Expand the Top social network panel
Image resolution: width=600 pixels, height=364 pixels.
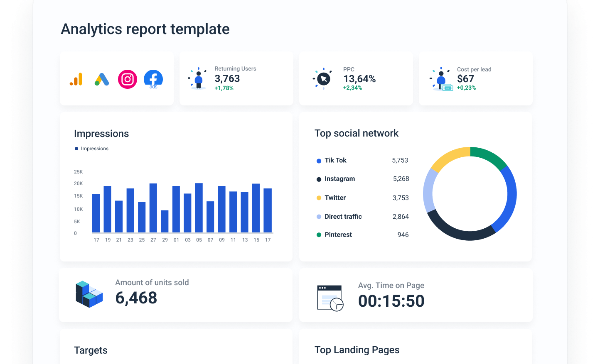coord(357,133)
